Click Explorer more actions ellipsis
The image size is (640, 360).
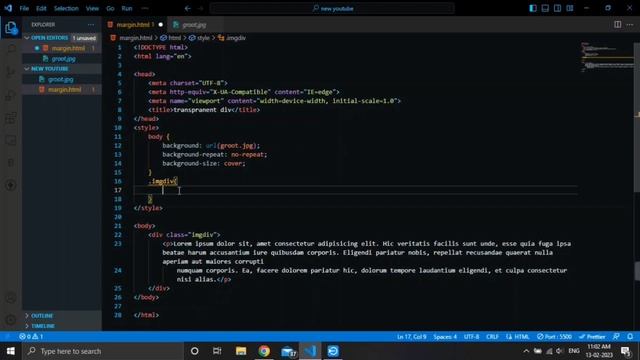91,25
